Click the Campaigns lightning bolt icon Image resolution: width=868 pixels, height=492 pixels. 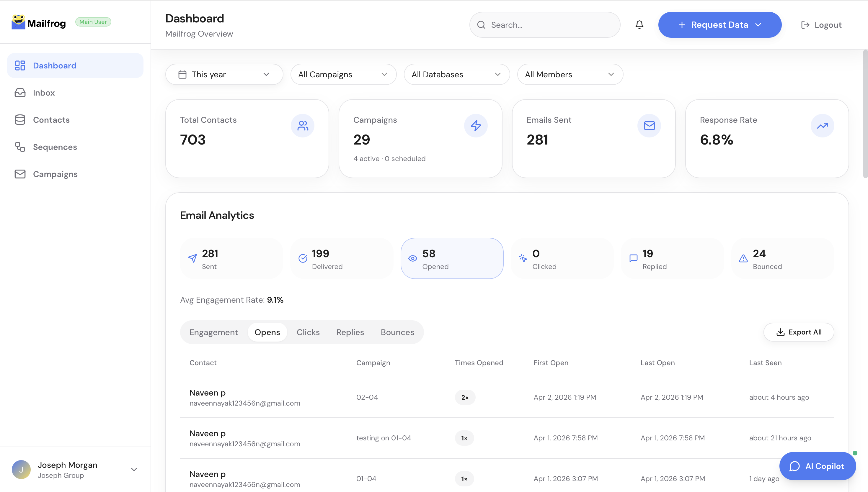[475, 126]
